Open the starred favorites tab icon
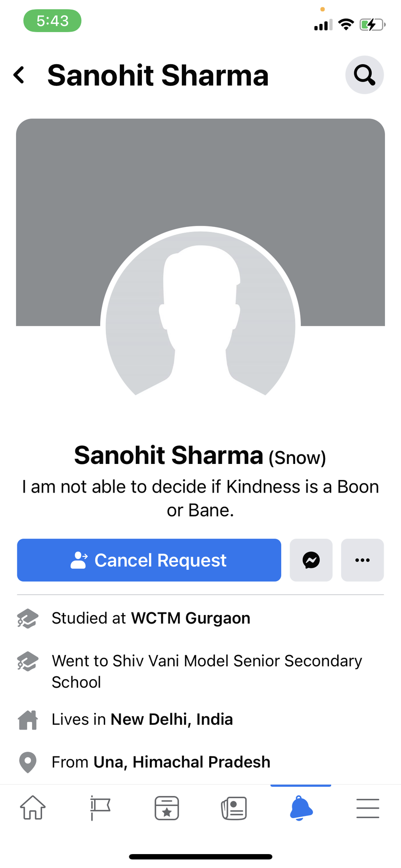This screenshot has height=868, width=401. tap(167, 808)
